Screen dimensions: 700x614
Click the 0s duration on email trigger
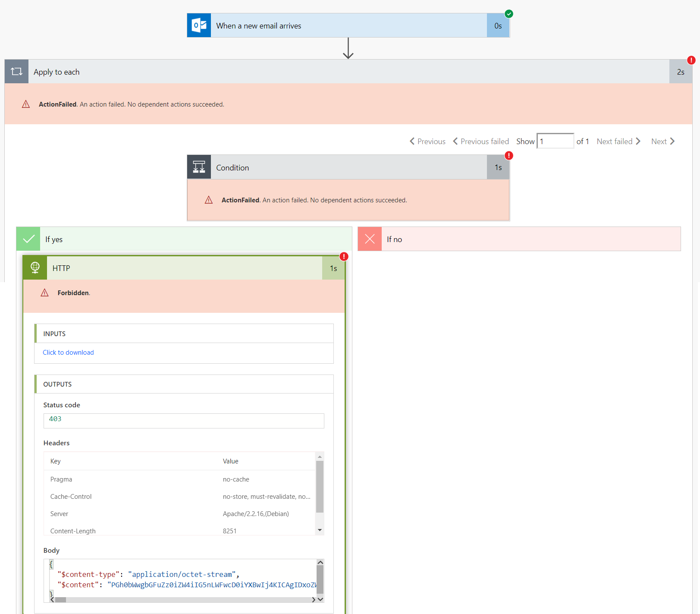point(498,25)
